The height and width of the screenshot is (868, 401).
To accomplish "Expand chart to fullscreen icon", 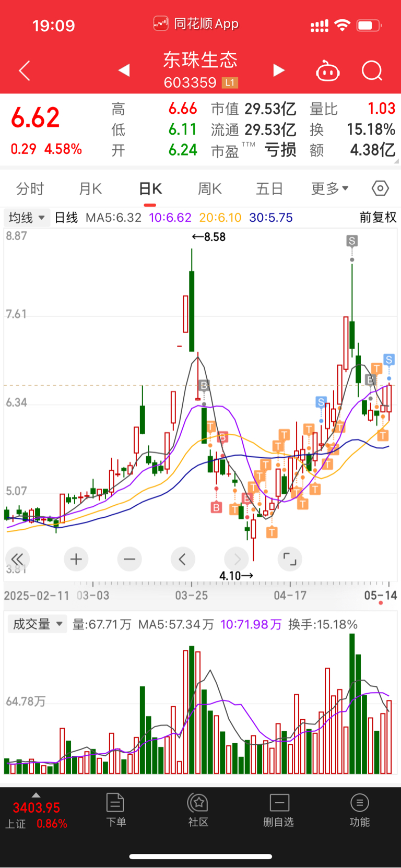I will [x=290, y=559].
